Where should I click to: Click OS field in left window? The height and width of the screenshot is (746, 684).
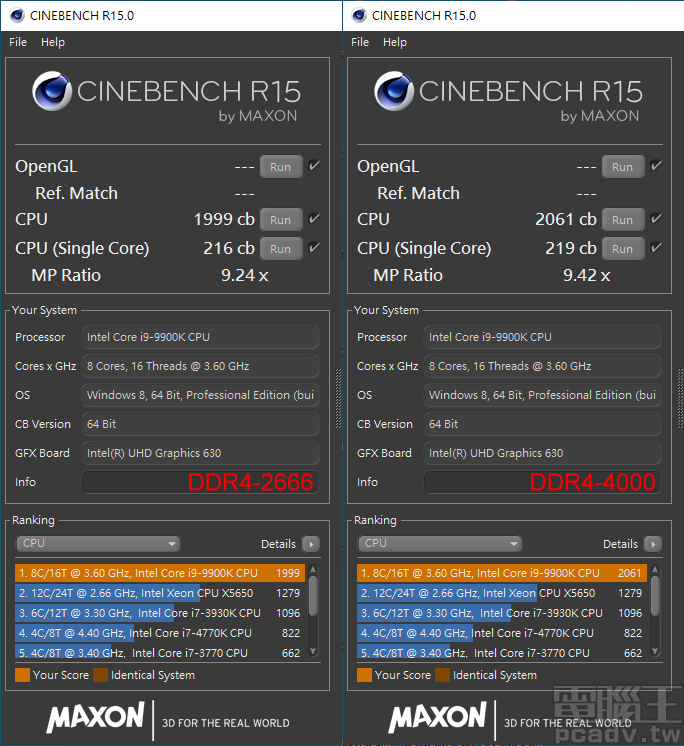[x=200, y=395]
